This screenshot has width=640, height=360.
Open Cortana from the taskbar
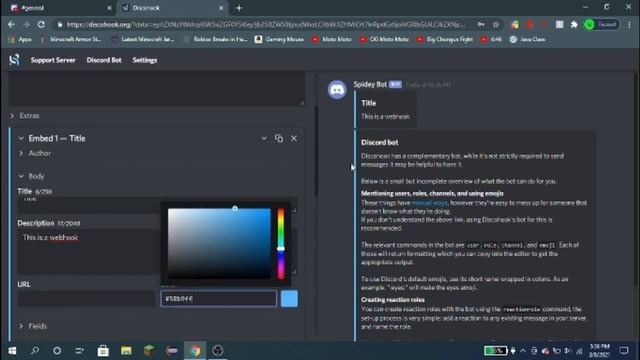[57, 351]
